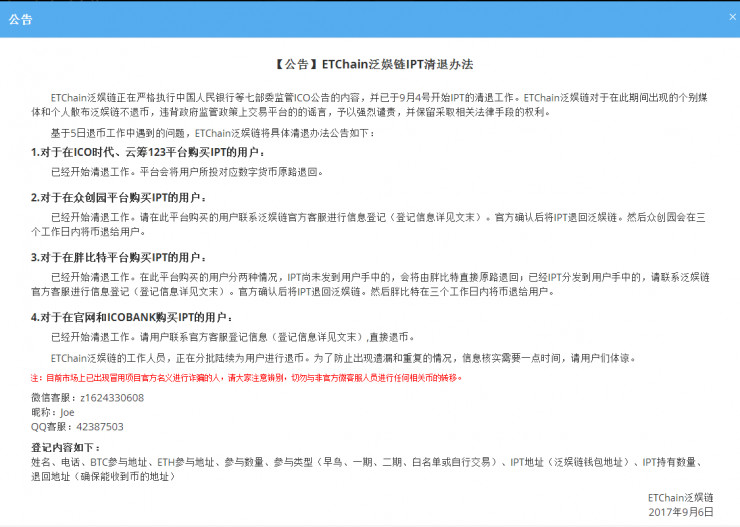The width and height of the screenshot is (740, 527).
Task: Click heading 2.对于在众创园平台购买IPT的用户
Action: [x=118, y=198]
